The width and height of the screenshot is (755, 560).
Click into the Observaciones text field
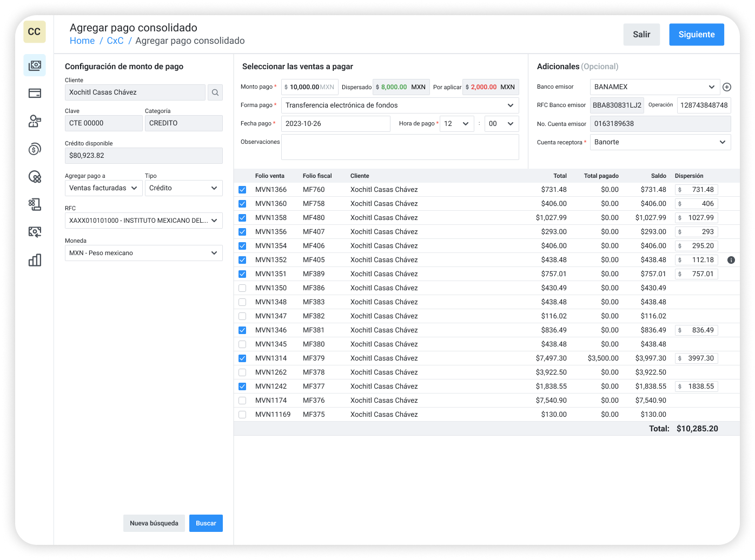(400, 147)
